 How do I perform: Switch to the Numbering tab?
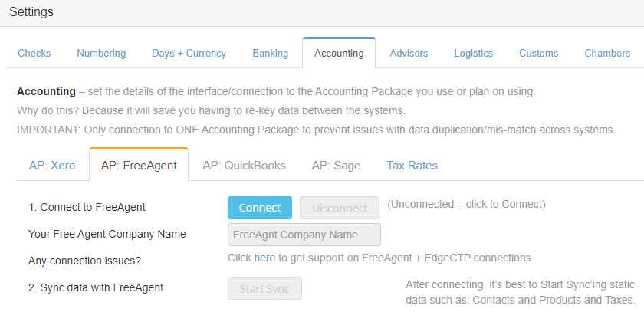pos(101,54)
